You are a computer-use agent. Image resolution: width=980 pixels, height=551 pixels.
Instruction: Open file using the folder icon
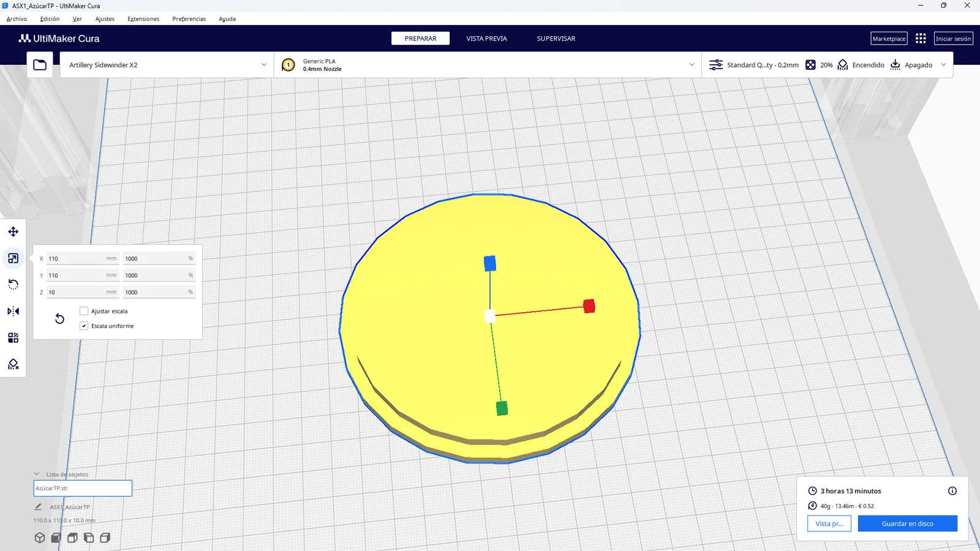click(40, 64)
